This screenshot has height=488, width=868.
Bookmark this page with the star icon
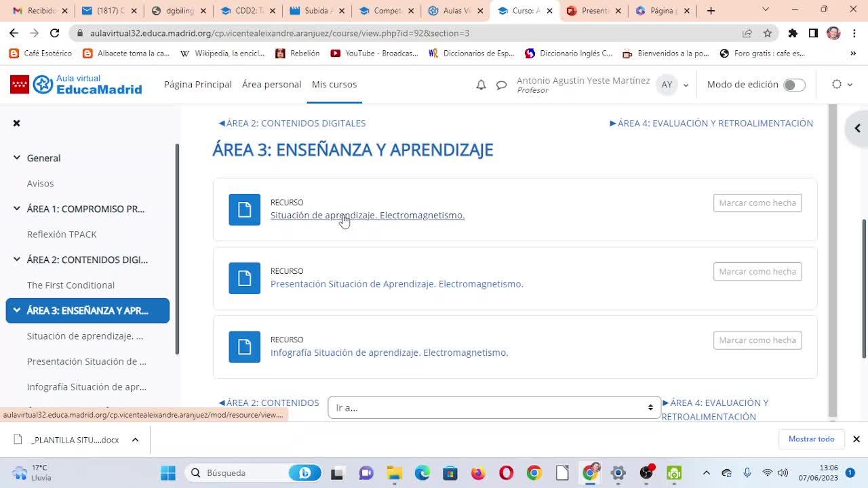tap(768, 33)
